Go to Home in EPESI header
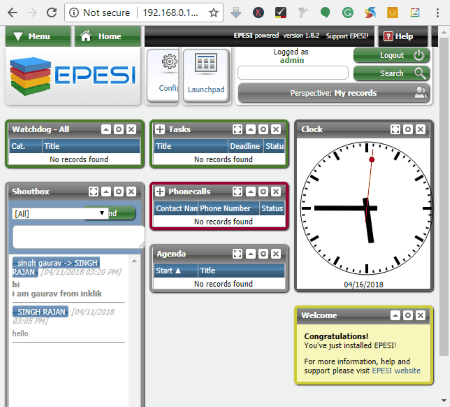 108,36
